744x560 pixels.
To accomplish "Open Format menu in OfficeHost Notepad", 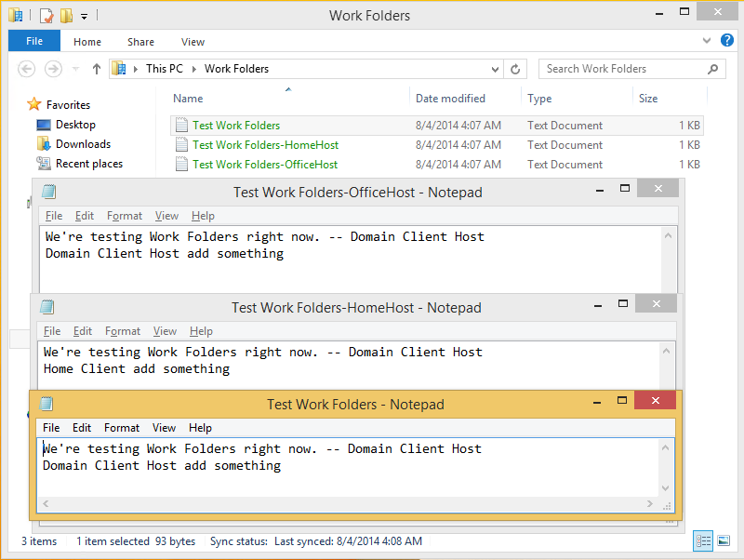I will (125, 216).
